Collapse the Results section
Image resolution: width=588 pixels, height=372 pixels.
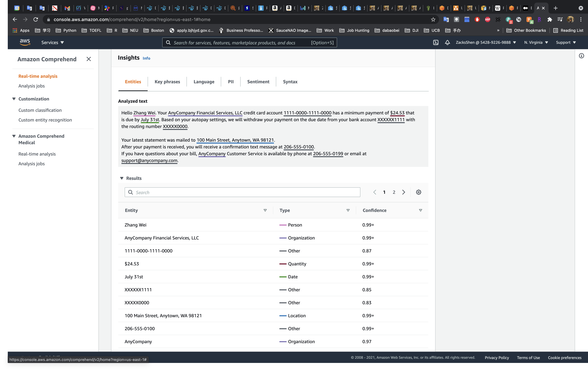[122, 178]
